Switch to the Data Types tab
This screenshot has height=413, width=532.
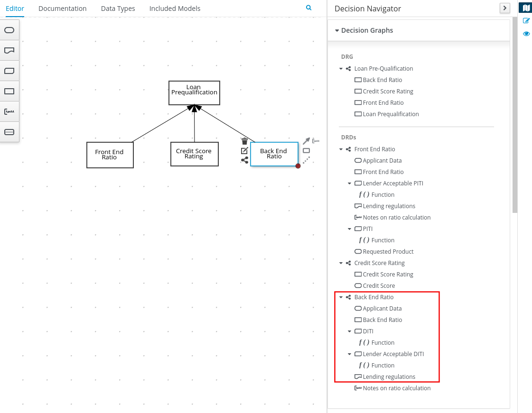(118, 9)
